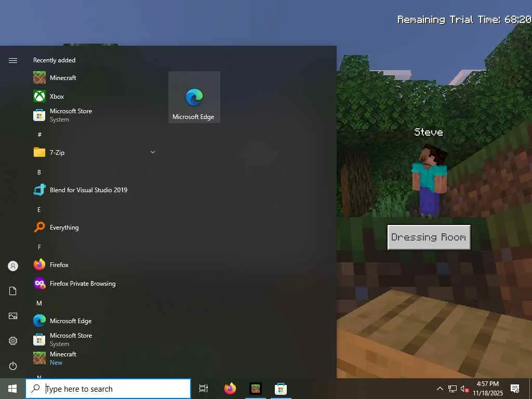The width and height of the screenshot is (532, 399).
Task: Click the Power button icon
Action: 13,366
